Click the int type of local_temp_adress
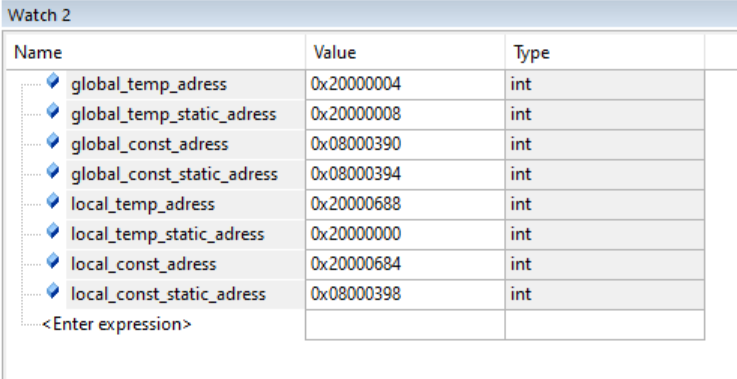This screenshot has height=379, width=737. 521,205
